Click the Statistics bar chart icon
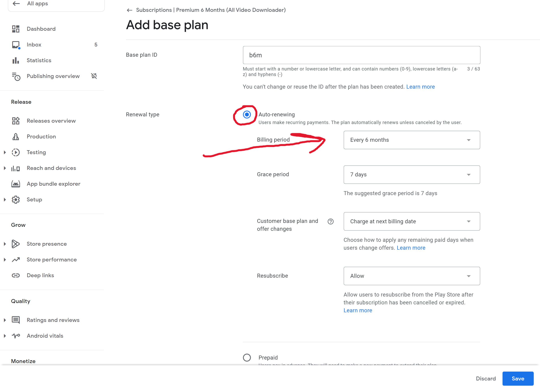Viewport: 540px width, 392px height. tap(16, 60)
